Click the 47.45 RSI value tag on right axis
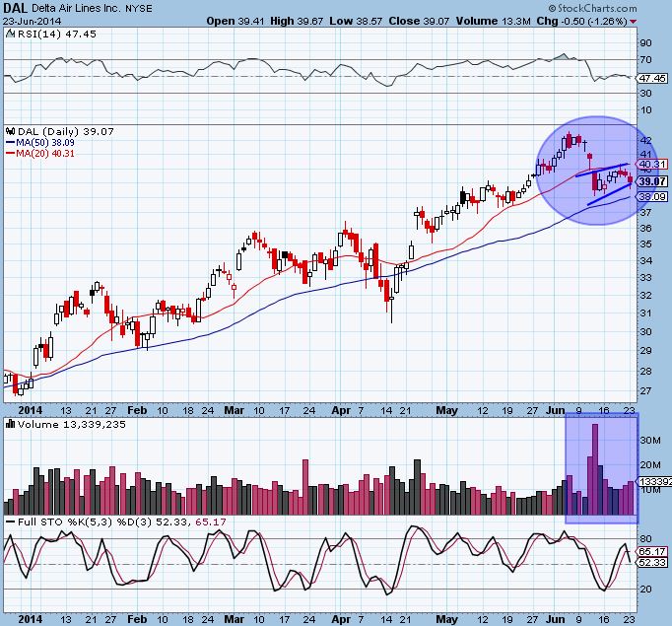Image resolution: width=672 pixels, height=626 pixels. tap(652, 78)
